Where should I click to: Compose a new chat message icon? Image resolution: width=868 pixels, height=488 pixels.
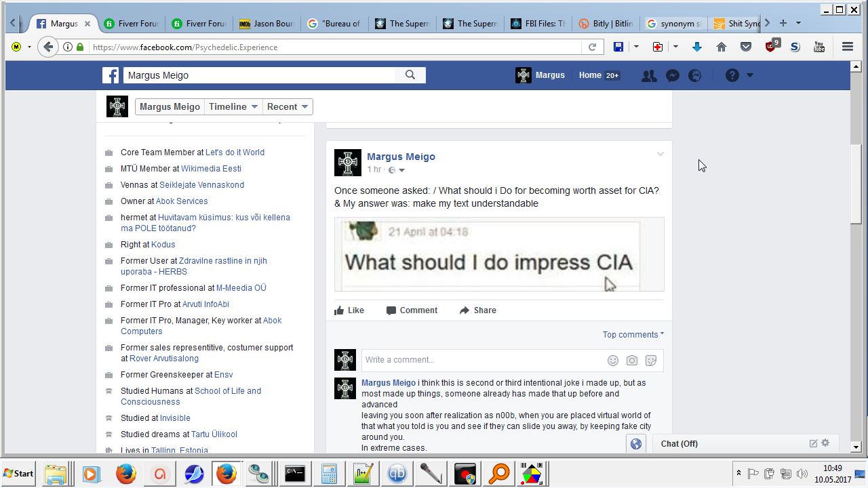click(x=814, y=443)
